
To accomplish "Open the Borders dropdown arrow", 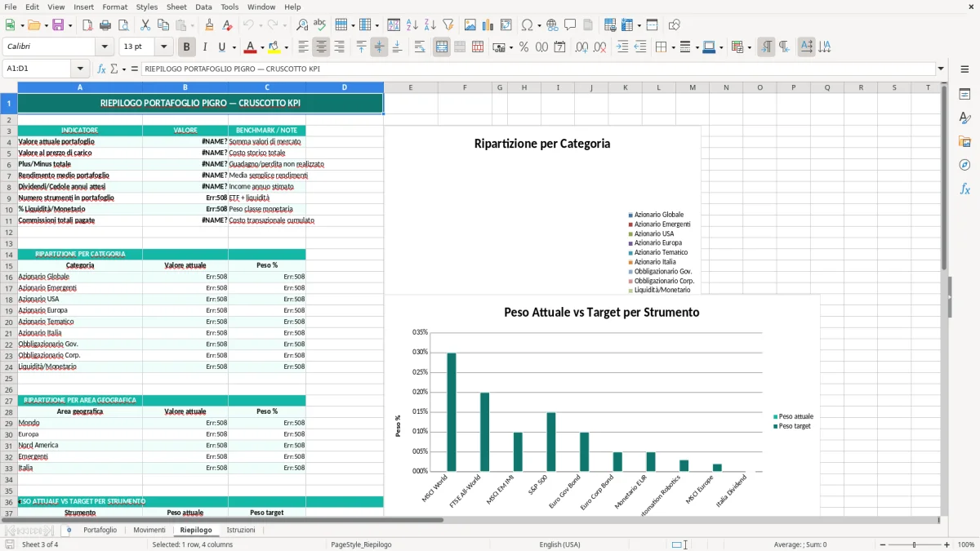I will coord(672,47).
